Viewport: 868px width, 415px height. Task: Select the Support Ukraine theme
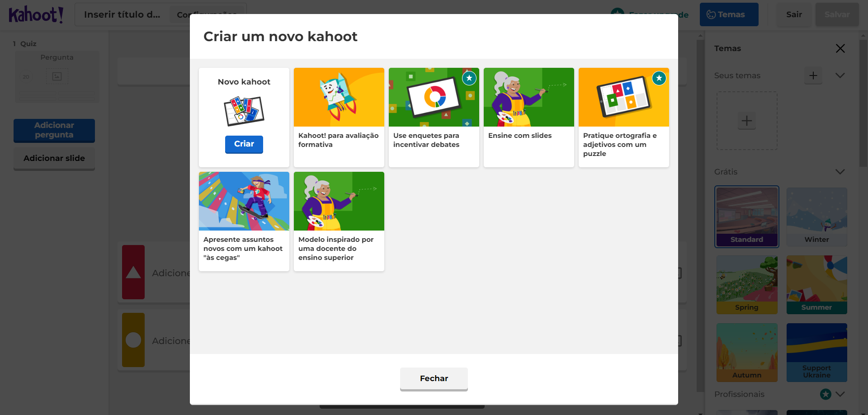coord(817,352)
